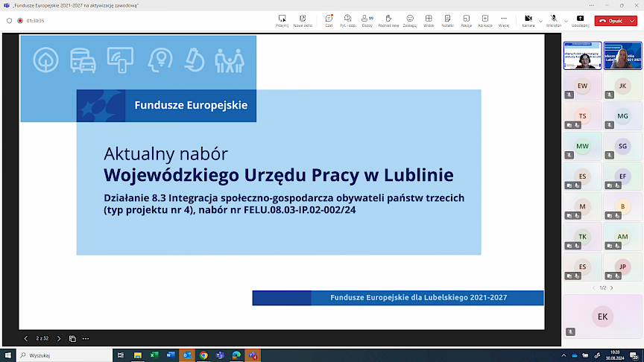
Task: Click the shield privacy icon
Action: click(x=10, y=21)
